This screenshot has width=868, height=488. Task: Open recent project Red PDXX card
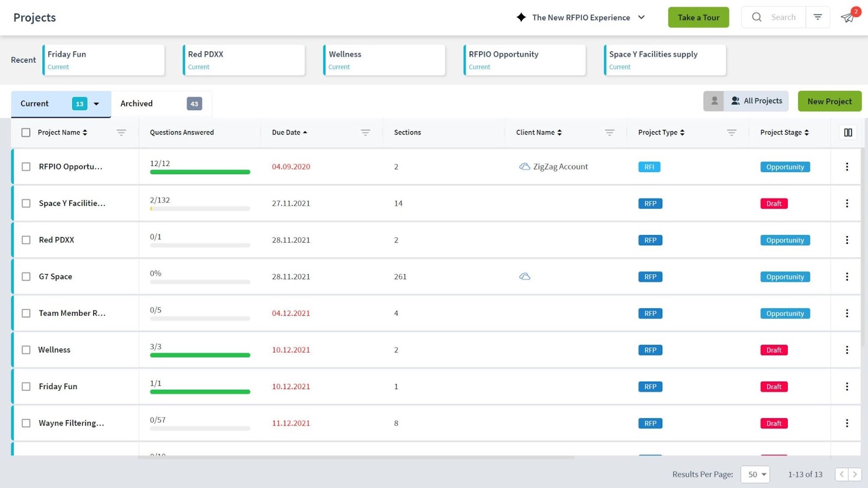pyautogui.click(x=244, y=60)
